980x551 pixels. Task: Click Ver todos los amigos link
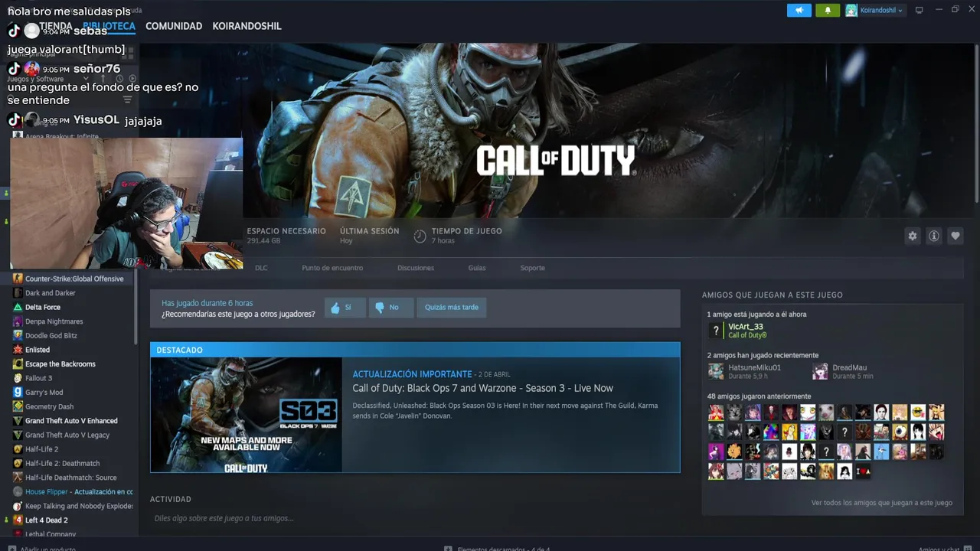click(x=881, y=503)
